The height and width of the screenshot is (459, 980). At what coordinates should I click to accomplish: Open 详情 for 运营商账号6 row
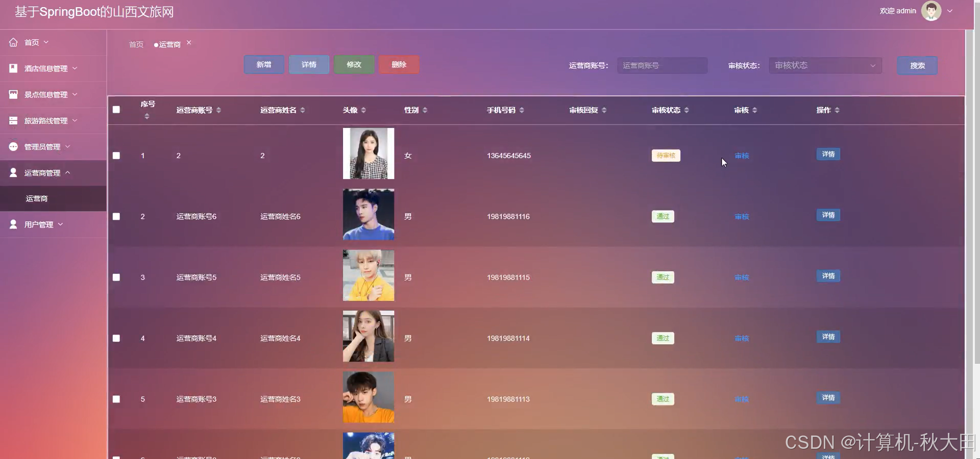pyautogui.click(x=828, y=215)
